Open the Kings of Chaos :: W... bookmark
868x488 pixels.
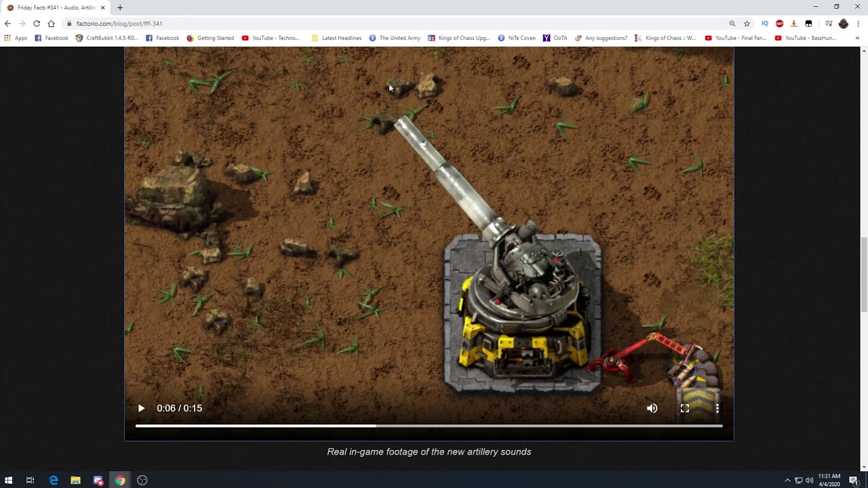[665, 38]
